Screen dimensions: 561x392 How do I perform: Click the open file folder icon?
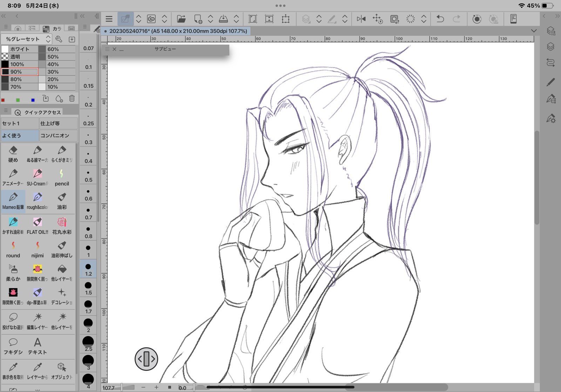(181, 19)
